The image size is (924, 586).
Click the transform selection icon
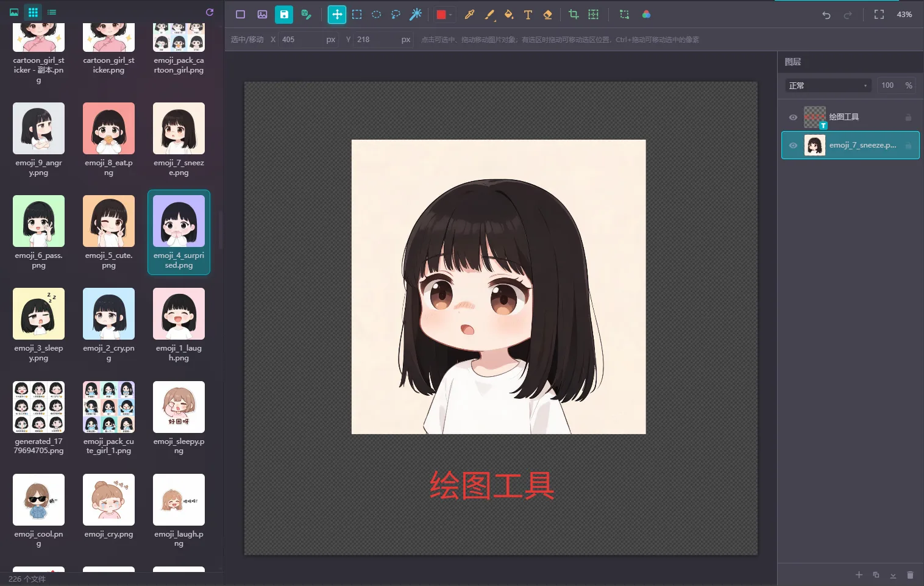coord(624,15)
